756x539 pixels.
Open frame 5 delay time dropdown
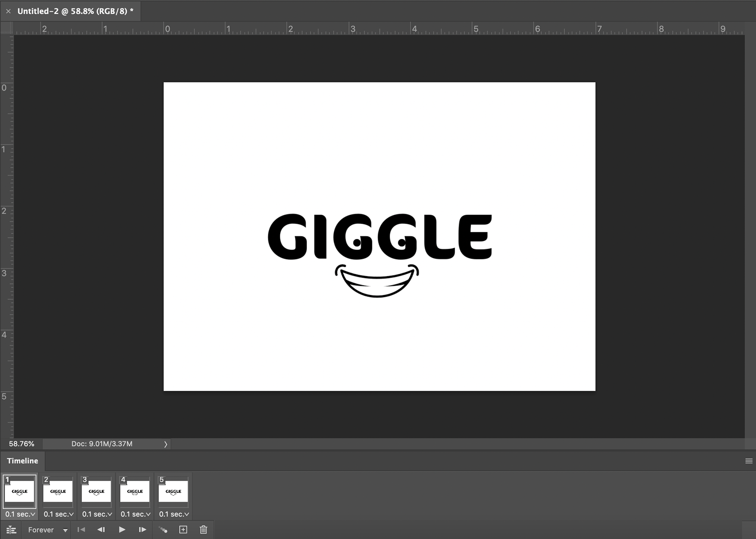pyautogui.click(x=174, y=514)
